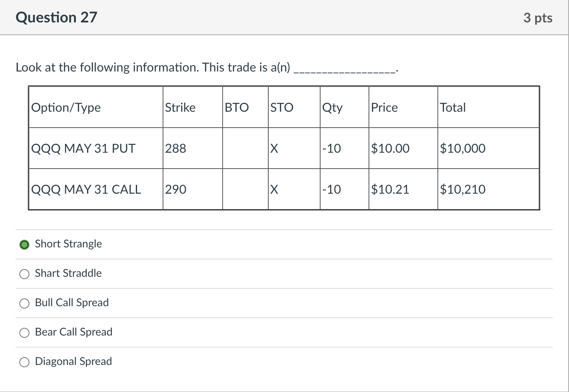The width and height of the screenshot is (569, 392).
Task: Click the Option/Type column header
Action: pos(66,107)
